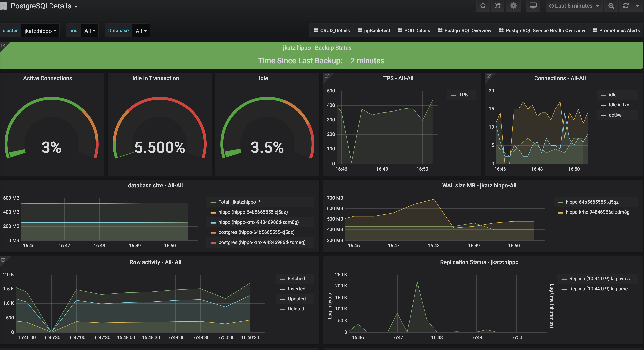
Task: Click the refresh dashboard icon
Action: [x=625, y=6]
